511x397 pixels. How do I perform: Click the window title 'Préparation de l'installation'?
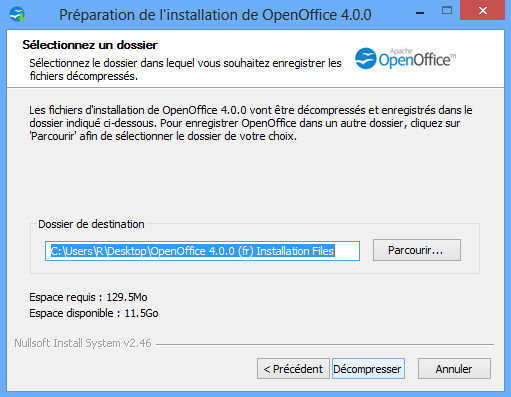click(215, 15)
